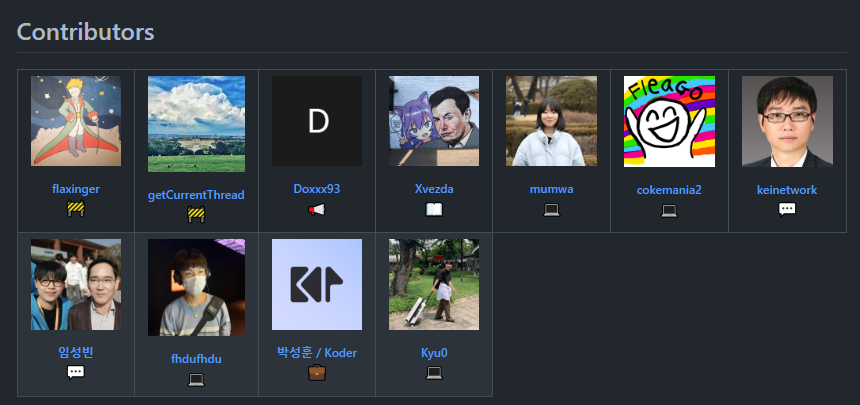860x405 pixels.
Task: Click the megaphone emoji under Doxxx93
Action: [316, 209]
